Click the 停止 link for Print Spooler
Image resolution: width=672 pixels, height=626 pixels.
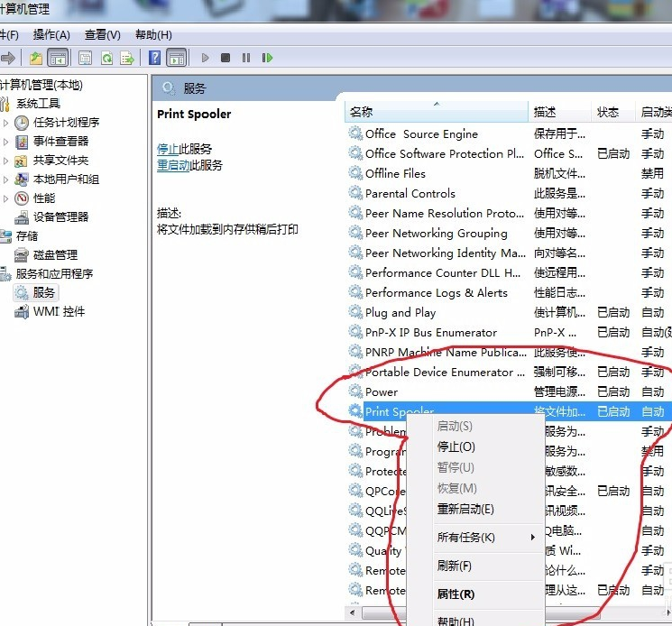pyautogui.click(x=167, y=149)
